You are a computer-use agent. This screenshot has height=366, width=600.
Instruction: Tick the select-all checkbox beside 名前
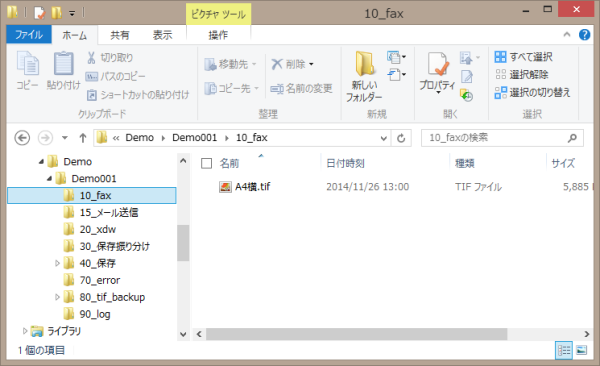(x=207, y=163)
